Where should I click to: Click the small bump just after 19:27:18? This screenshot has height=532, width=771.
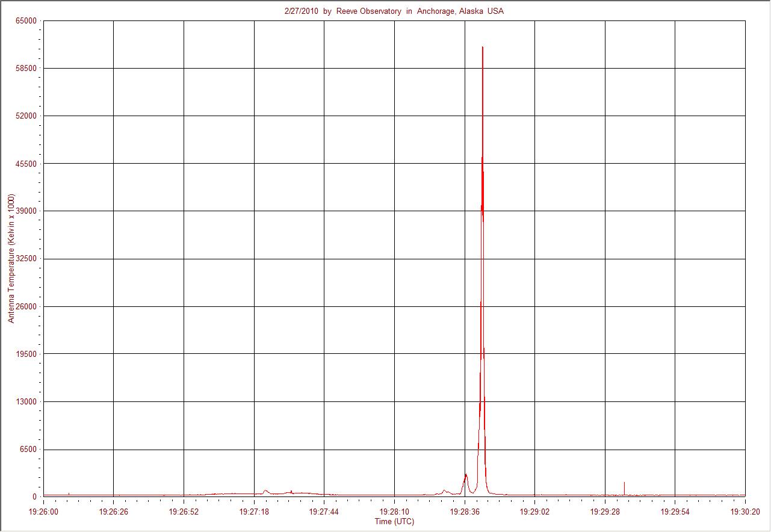(x=265, y=490)
